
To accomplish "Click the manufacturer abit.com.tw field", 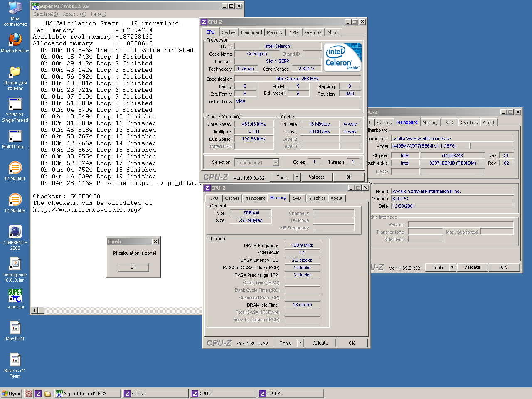I will point(452,138).
